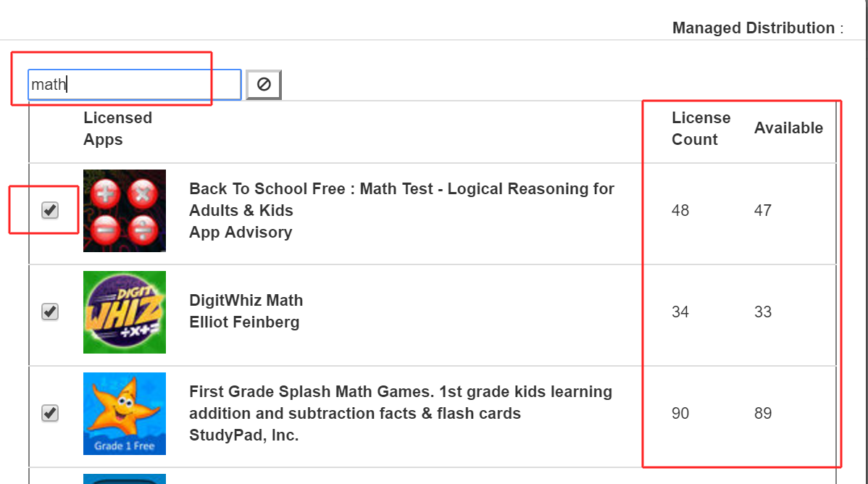Image resolution: width=868 pixels, height=484 pixels.
Task: Click the license count value 48
Action: coord(680,211)
